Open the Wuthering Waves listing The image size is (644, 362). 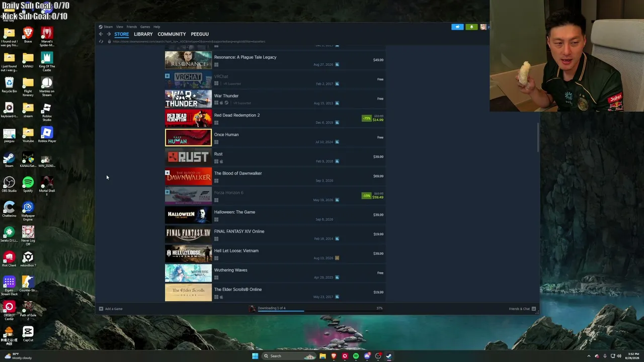[x=275, y=273]
